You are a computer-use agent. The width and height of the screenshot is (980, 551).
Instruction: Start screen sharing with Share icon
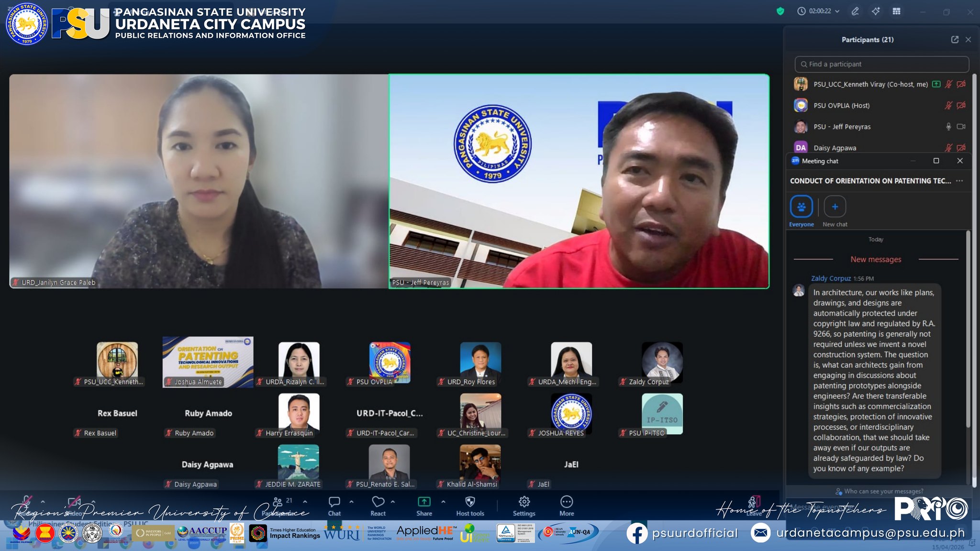pyautogui.click(x=424, y=502)
